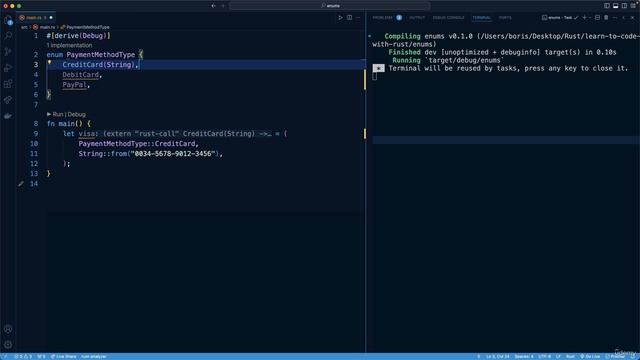Image resolution: width=640 pixels, height=360 pixels.
Task: Switch to the Ports tab
Action: tap(505, 18)
